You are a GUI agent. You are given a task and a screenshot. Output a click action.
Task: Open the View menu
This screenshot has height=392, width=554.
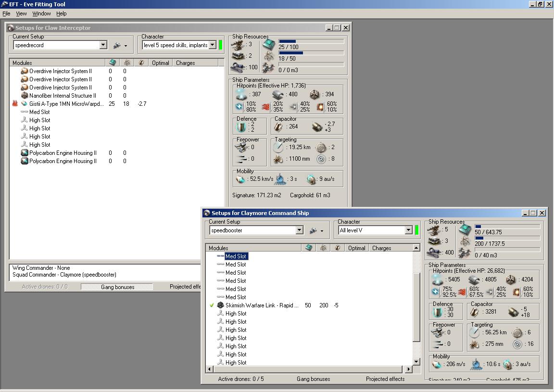[x=21, y=13]
